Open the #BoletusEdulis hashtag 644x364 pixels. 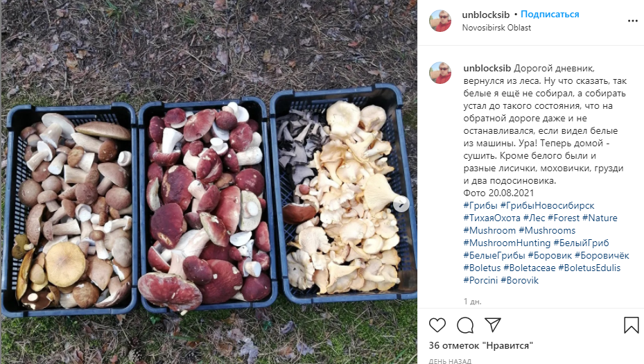pos(589,268)
